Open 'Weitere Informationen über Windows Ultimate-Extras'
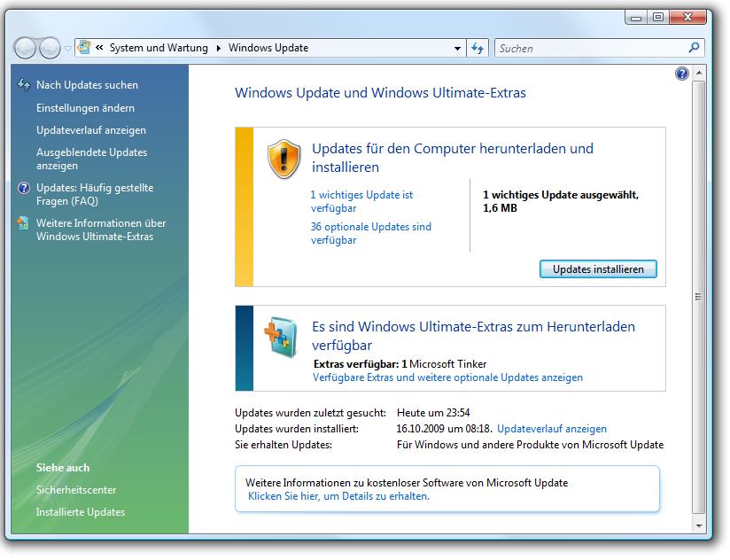 pyautogui.click(x=101, y=229)
